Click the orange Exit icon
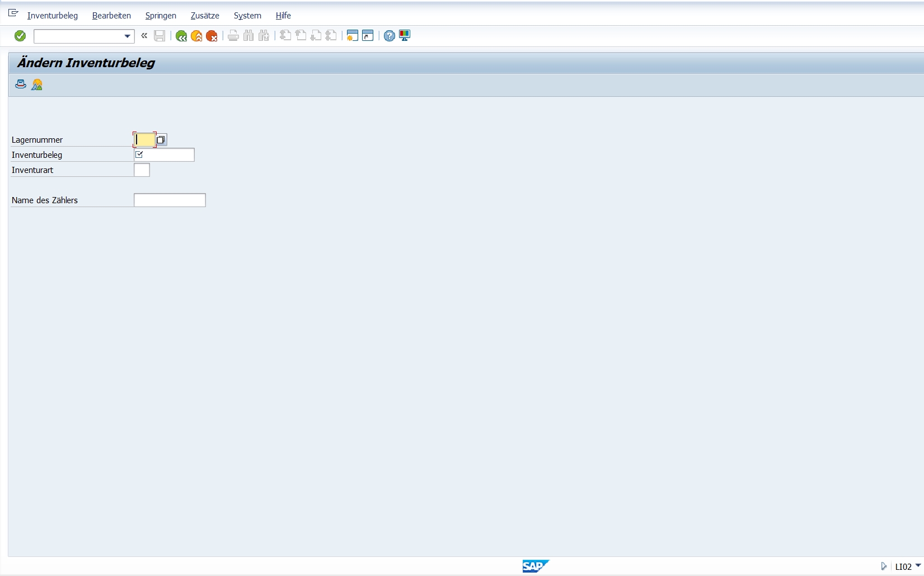The image size is (924, 576). [196, 36]
